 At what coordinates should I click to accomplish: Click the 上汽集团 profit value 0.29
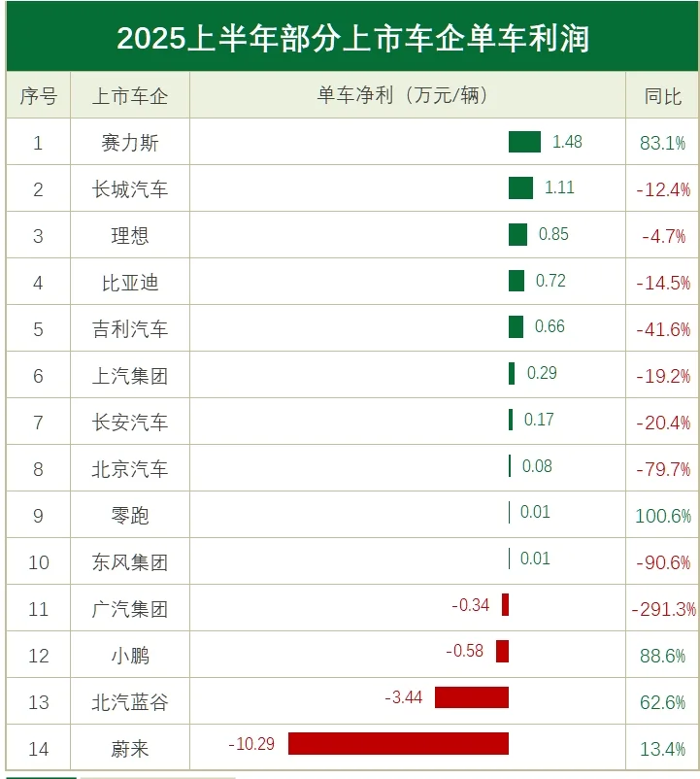pyautogui.click(x=542, y=373)
